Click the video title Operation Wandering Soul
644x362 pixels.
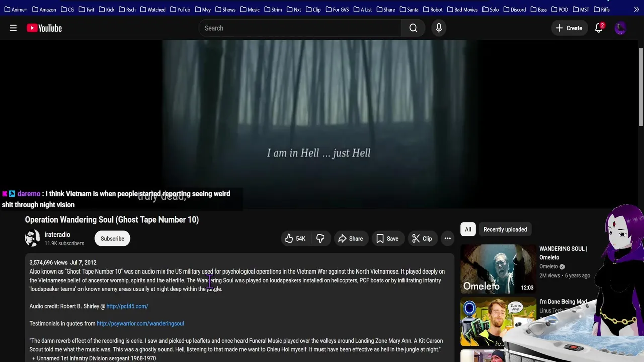(112, 220)
